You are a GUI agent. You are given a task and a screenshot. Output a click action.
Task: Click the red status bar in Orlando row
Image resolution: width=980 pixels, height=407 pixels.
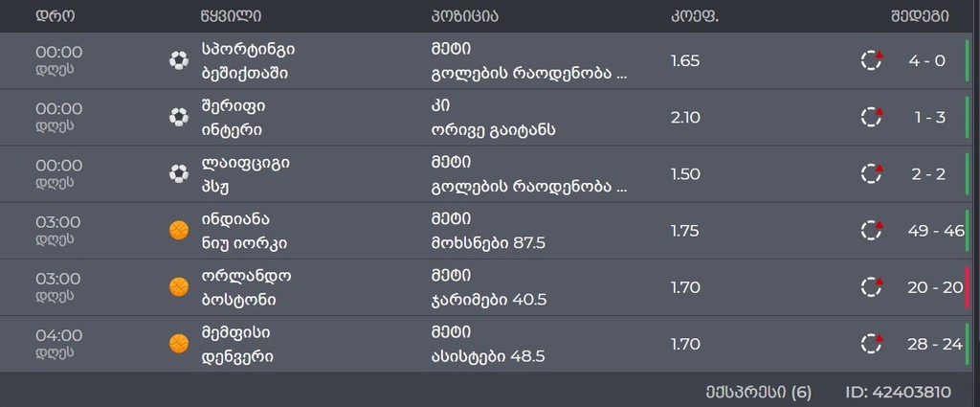(x=967, y=287)
